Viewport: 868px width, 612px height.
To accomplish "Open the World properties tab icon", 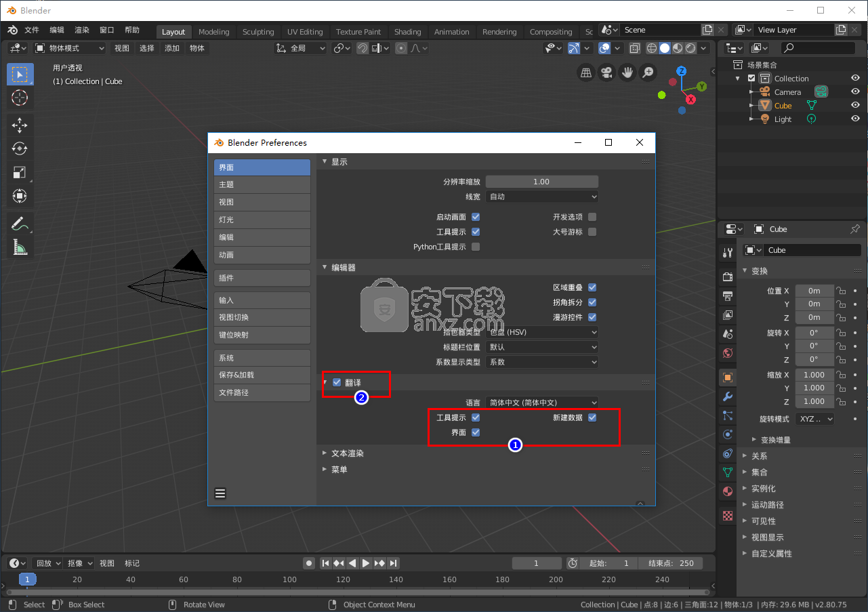I will click(728, 352).
